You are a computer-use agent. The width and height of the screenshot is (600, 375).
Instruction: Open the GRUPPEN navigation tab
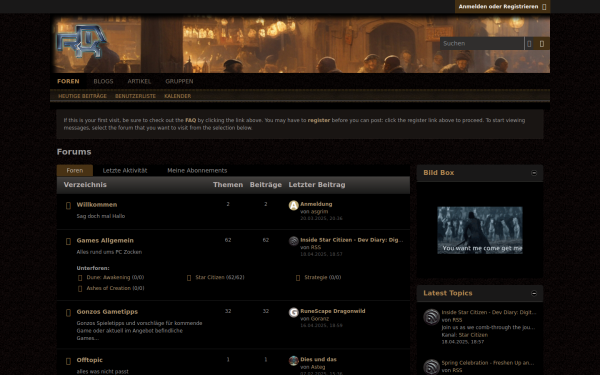(179, 82)
